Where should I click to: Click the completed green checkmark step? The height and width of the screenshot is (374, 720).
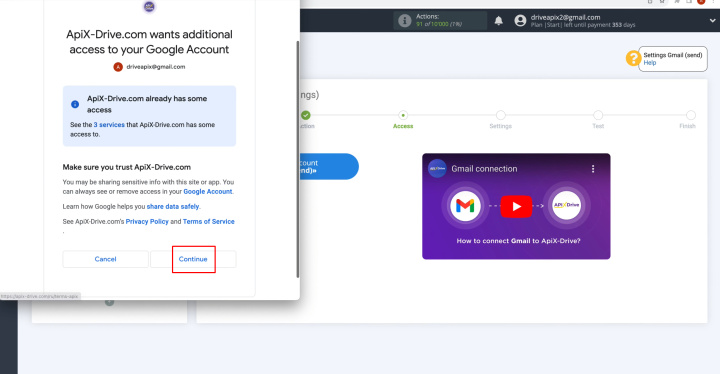[306, 115]
